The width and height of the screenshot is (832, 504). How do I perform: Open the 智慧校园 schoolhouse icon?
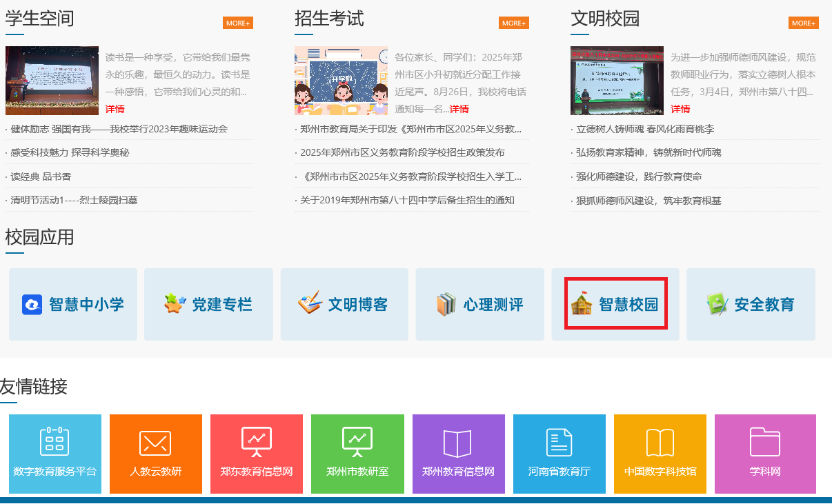[582, 304]
